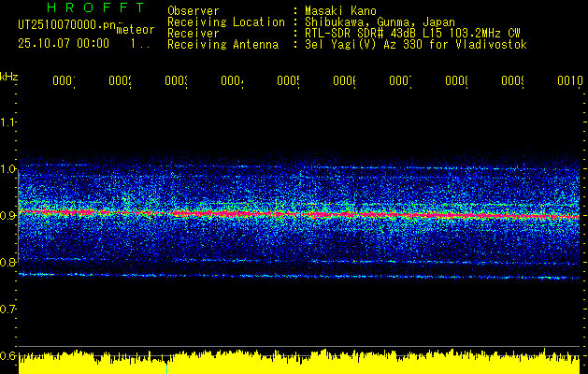Click time marker 0004 on the time axis
Screen dimensions: 588x374
tap(232, 80)
